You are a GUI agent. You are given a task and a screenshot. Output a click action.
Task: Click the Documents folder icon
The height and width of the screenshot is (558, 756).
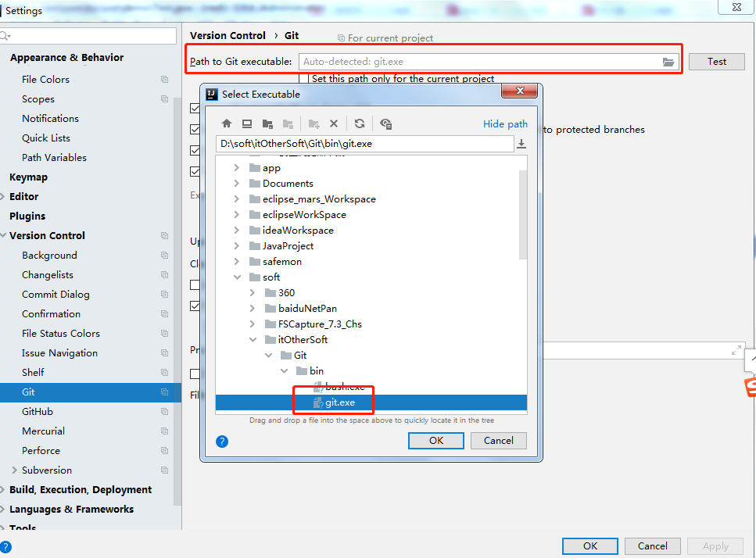click(255, 184)
